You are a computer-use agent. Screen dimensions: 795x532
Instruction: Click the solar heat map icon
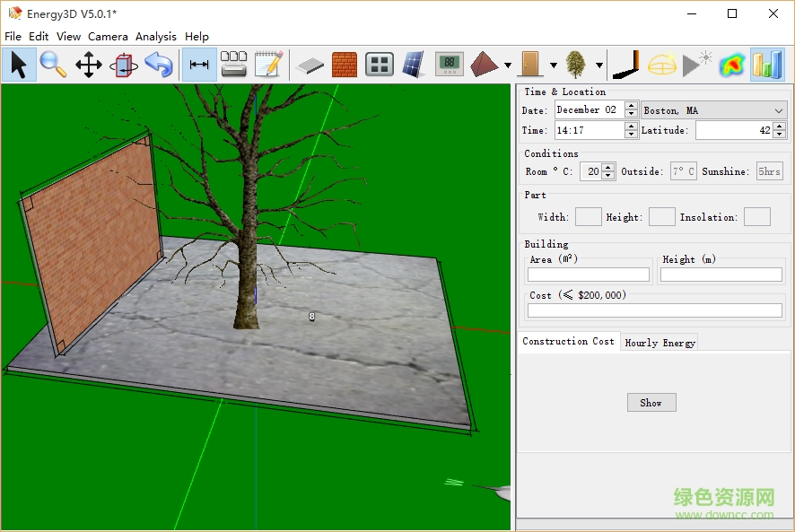[732, 65]
